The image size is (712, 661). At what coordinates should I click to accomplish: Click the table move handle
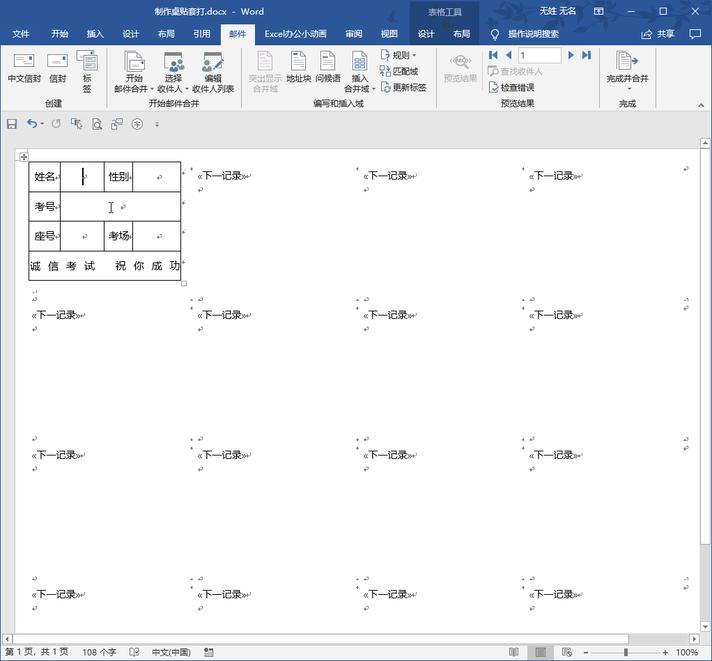click(x=24, y=157)
